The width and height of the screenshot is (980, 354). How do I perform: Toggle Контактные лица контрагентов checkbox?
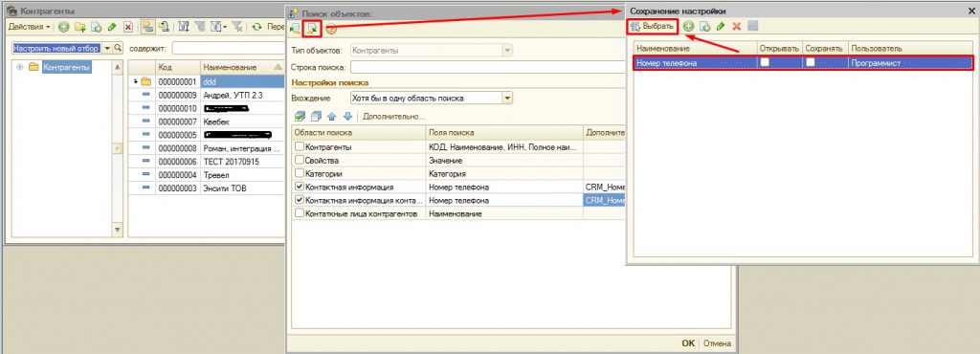[300, 213]
